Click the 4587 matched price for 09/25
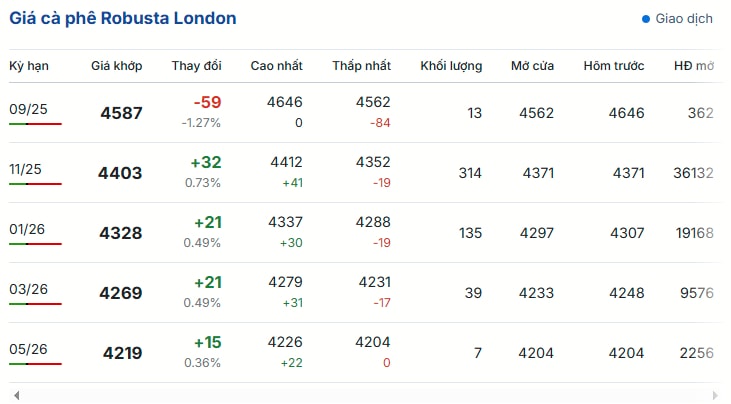731x404 pixels. (x=121, y=113)
